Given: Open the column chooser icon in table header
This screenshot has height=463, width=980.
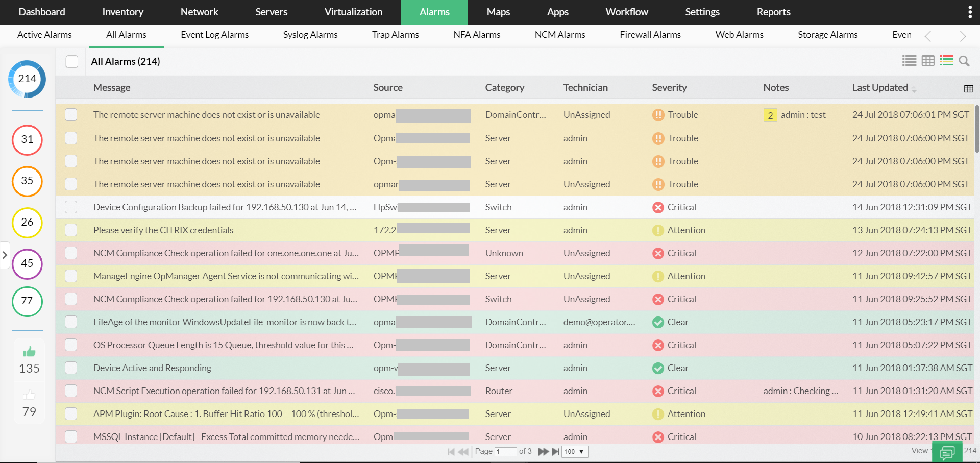Looking at the screenshot, I should [968, 89].
